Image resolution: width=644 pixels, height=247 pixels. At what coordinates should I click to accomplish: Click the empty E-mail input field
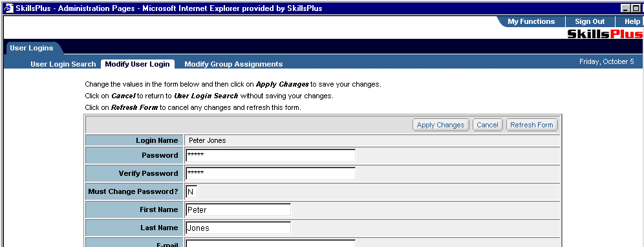click(270, 243)
